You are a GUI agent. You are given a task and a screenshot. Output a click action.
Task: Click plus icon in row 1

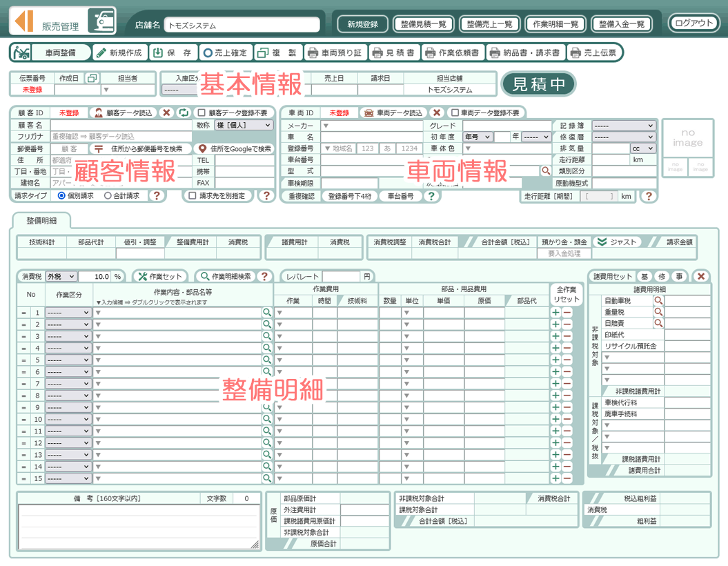(555, 313)
